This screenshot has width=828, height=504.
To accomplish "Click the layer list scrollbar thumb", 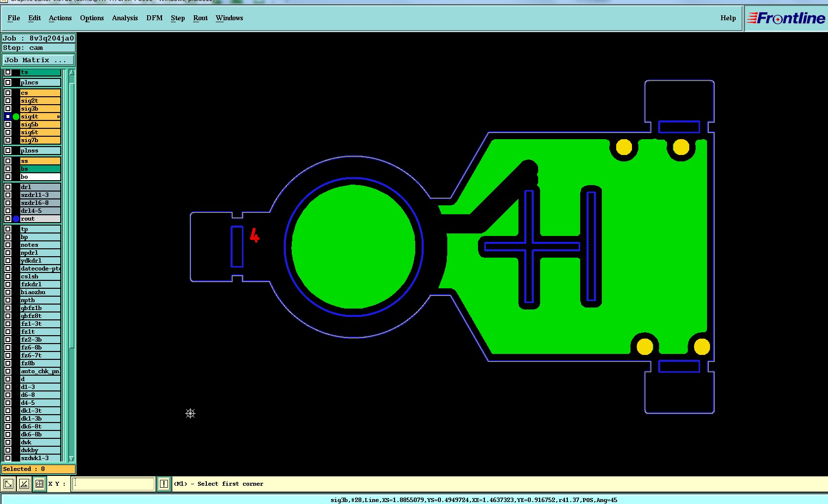I will point(72,216).
